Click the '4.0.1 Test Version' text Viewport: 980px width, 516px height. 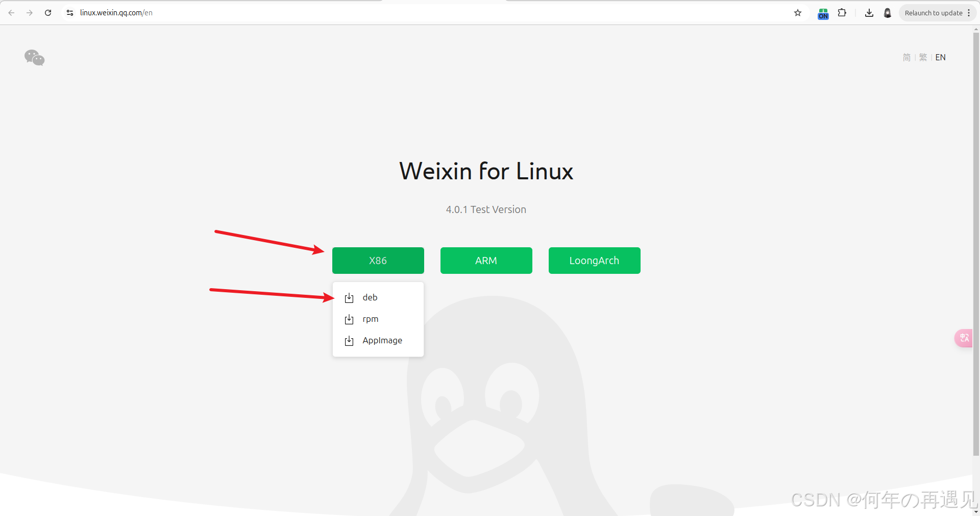(486, 209)
